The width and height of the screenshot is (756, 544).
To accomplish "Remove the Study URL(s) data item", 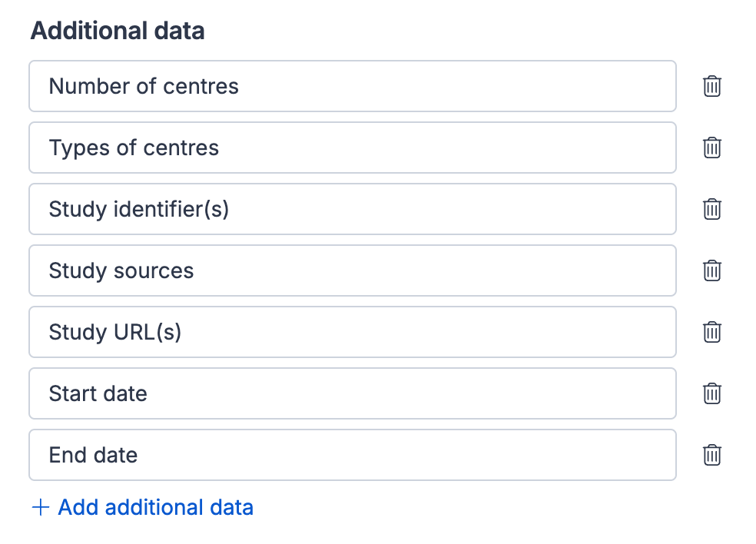I will tap(712, 332).
